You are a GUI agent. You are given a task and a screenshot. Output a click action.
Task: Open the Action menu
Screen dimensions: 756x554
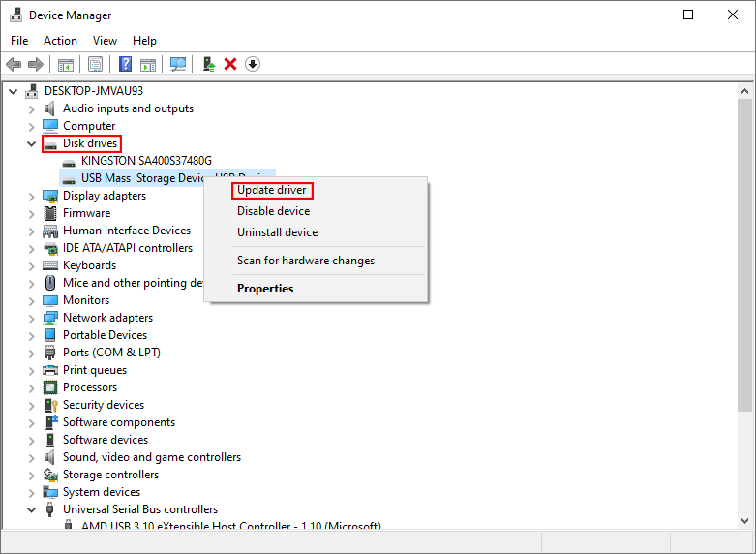60,41
